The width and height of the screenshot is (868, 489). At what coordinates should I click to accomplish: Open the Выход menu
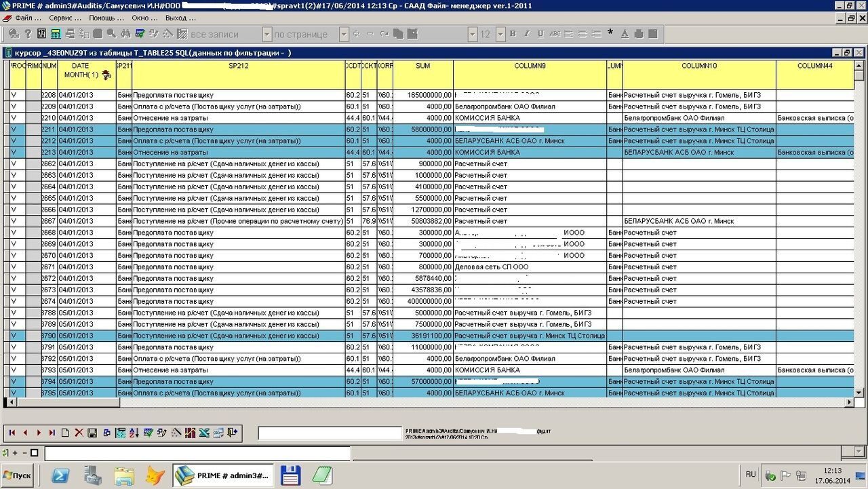tap(180, 18)
